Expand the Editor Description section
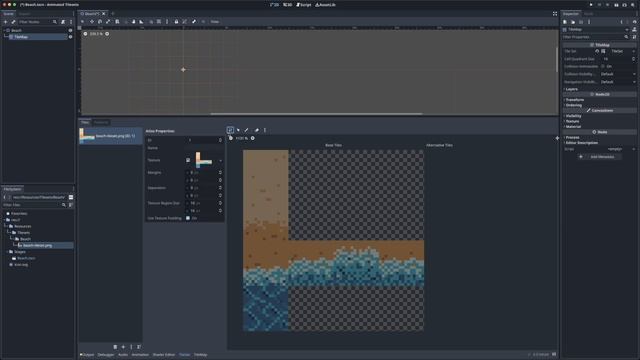 [582, 143]
